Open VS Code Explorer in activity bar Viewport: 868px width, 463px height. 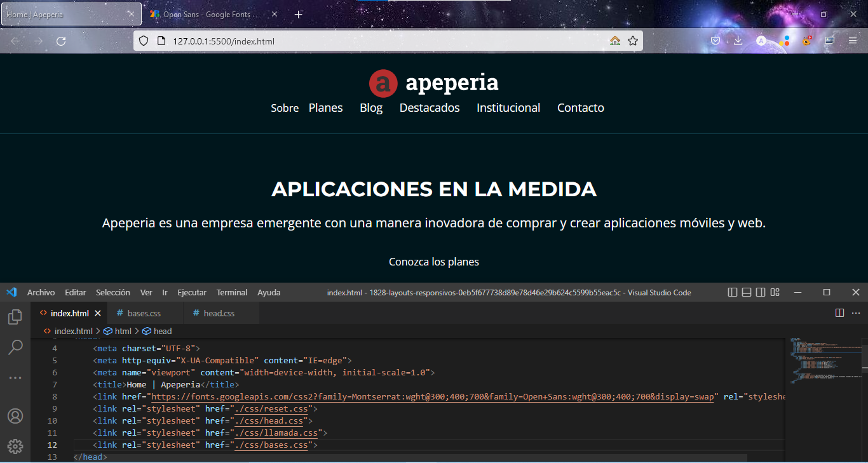(15, 316)
